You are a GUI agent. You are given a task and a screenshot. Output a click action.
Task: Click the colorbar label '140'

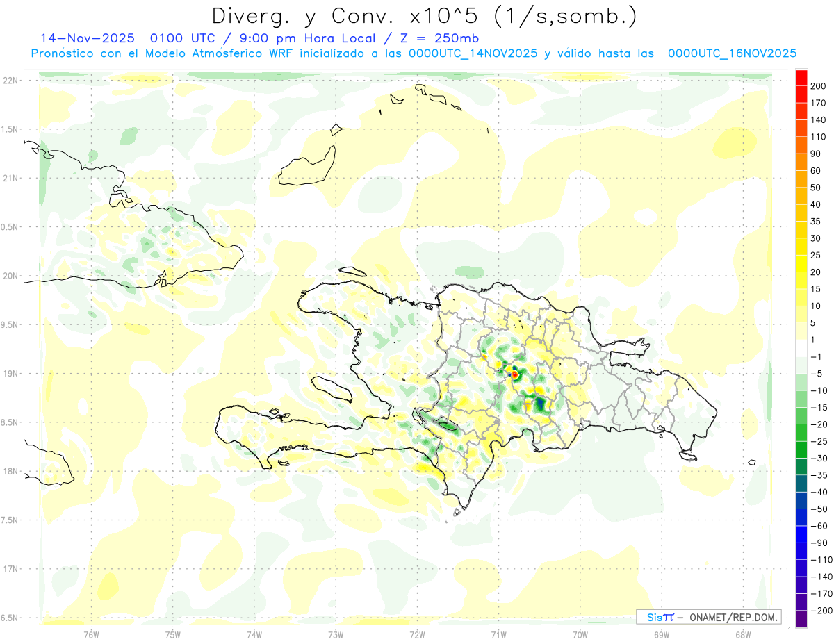818,119
